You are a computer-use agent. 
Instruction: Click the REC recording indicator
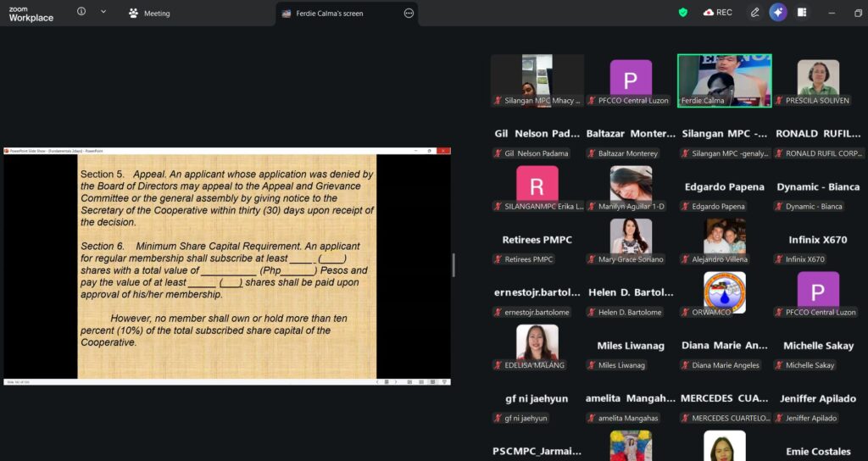coord(717,13)
